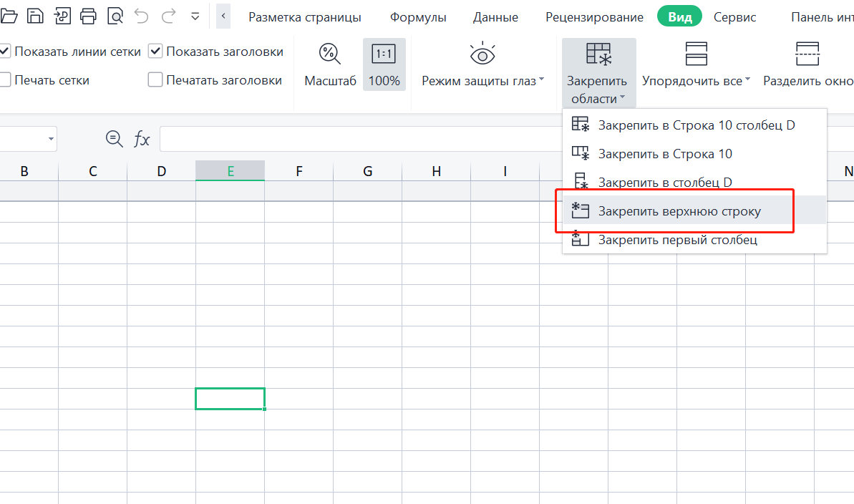Open the name box dropdown arrow
This screenshot has height=504, width=854.
(50, 139)
